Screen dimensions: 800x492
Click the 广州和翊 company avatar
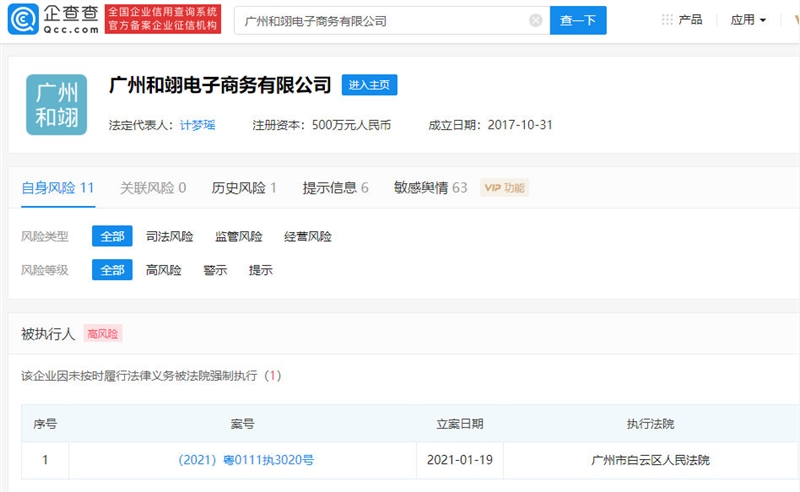pyautogui.click(x=56, y=104)
